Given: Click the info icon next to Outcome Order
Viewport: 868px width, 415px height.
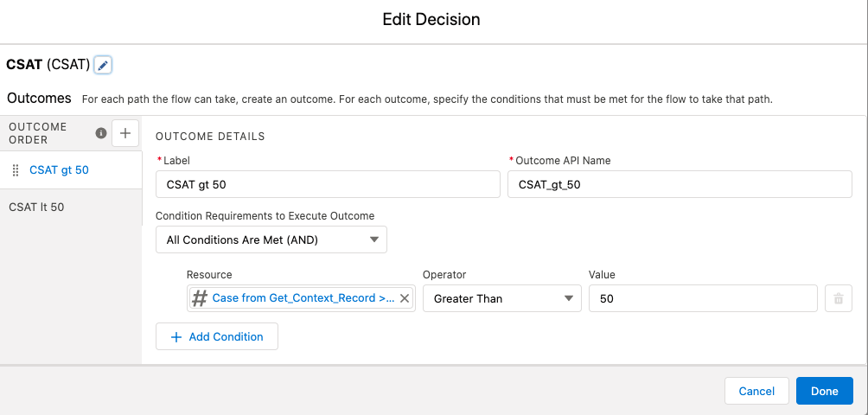Looking at the screenshot, I should (101, 133).
